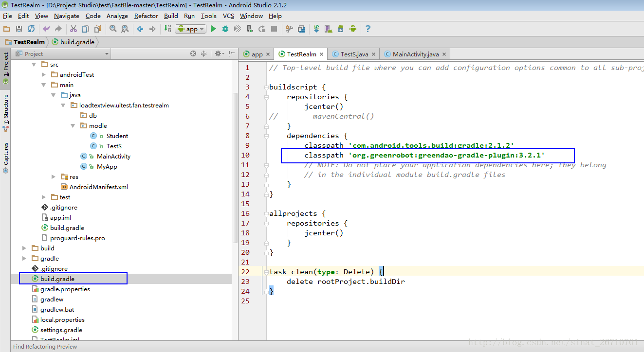Select proguard-rules.pro in project tree
Viewport: 644px width, 352px height.
click(x=77, y=238)
